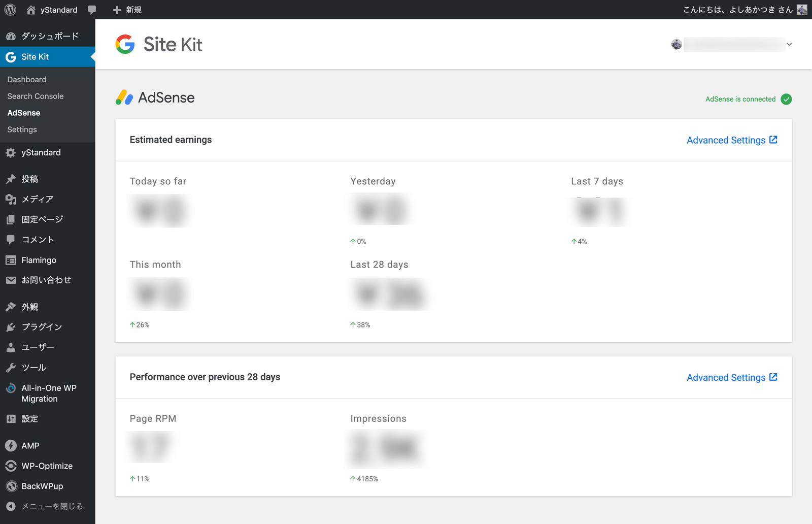Go to the Site Kit Dashboard submenu

tap(27, 79)
